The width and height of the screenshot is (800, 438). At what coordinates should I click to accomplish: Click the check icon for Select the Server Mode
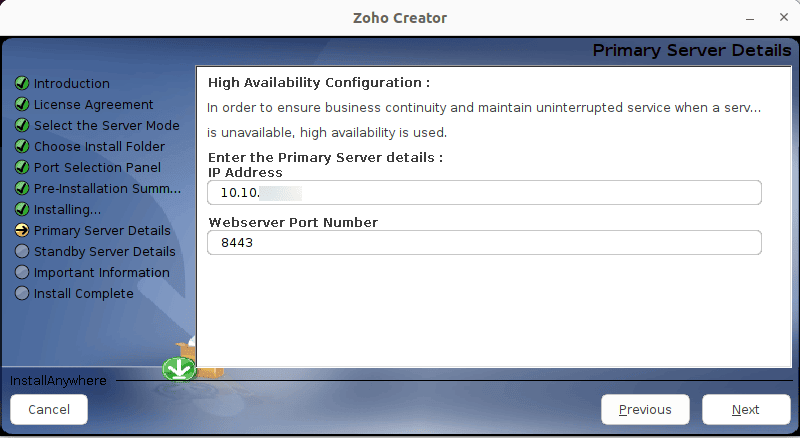tap(22, 125)
